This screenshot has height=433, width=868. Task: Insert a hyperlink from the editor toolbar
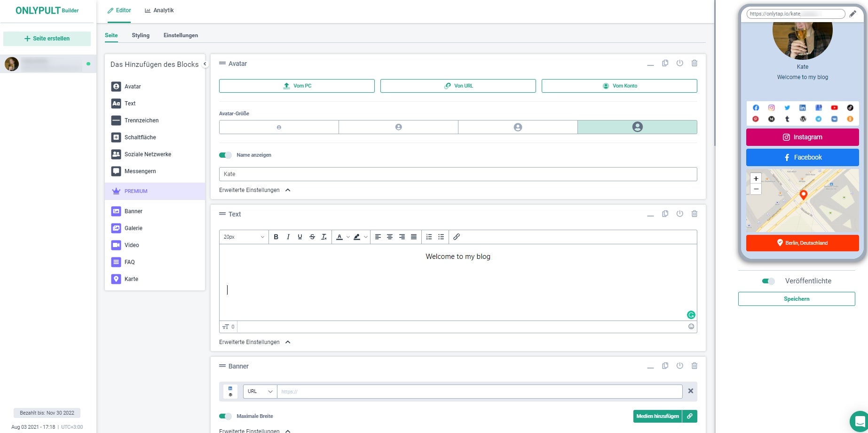click(x=457, y=237)
